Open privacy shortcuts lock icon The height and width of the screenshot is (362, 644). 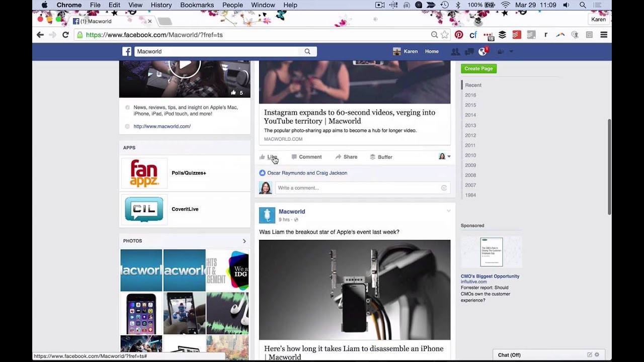(x=500, y=51)
